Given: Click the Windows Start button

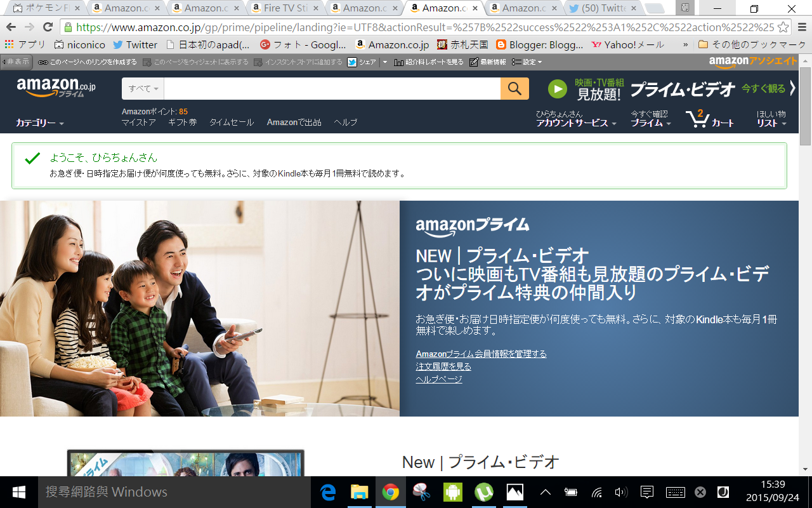Looking at the screenshot, I should click(18, 492).
